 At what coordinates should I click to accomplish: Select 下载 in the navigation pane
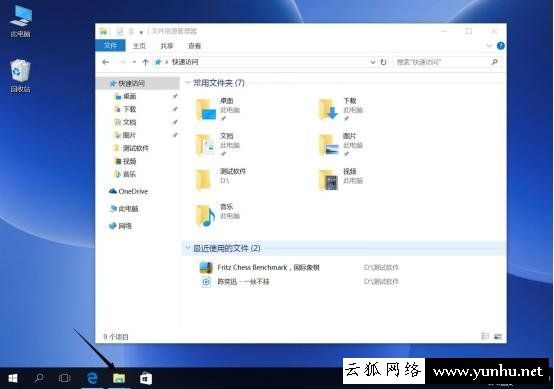[x=130, y=109]
